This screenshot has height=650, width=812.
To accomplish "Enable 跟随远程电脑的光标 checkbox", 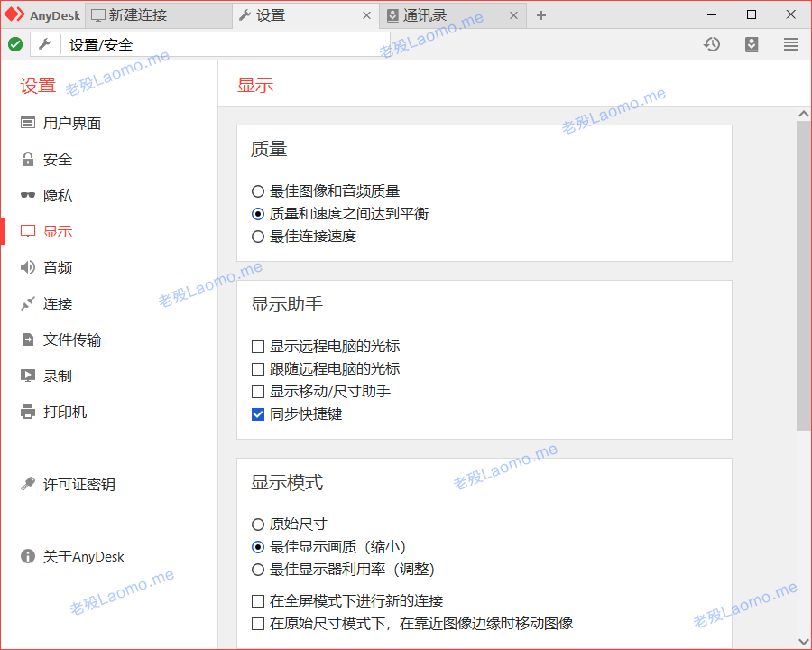I will point(258,369).
